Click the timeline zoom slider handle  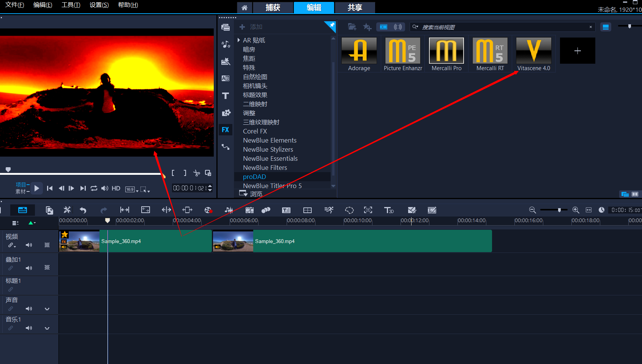click(x=559, y=210)
